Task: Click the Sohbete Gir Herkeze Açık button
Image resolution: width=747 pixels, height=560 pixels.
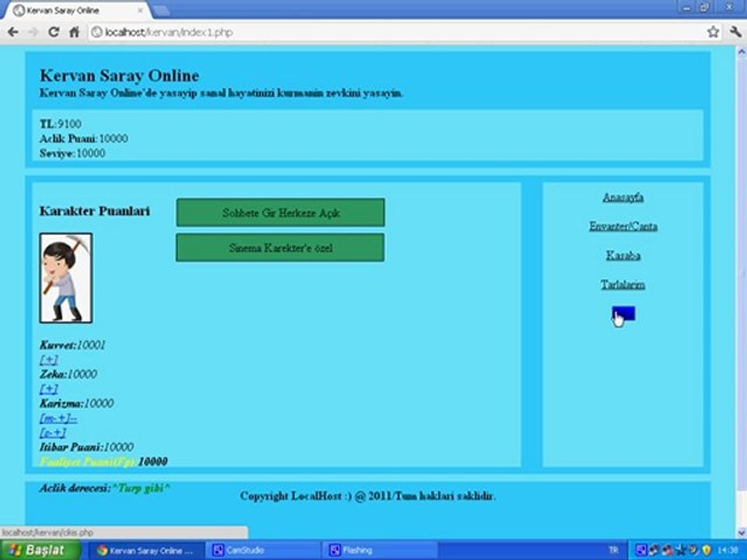Action: point(280,212)
